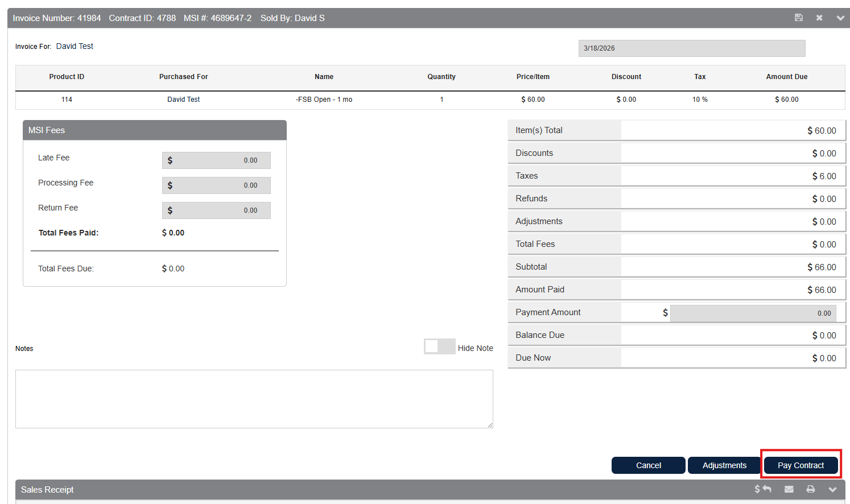The height and width of the screenshot is (504, 850).
Task: Focus the Return Fee amount field
Action: [216, 210]
